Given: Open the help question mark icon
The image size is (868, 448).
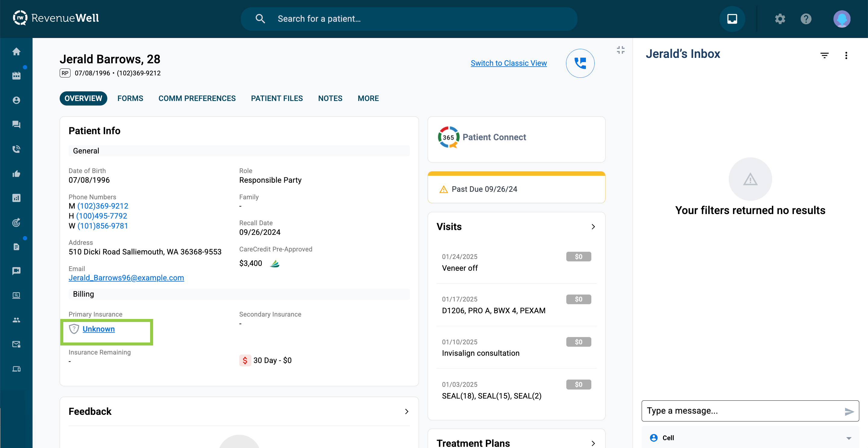Looking at the screenshot, I should click(x=806, y=19).
